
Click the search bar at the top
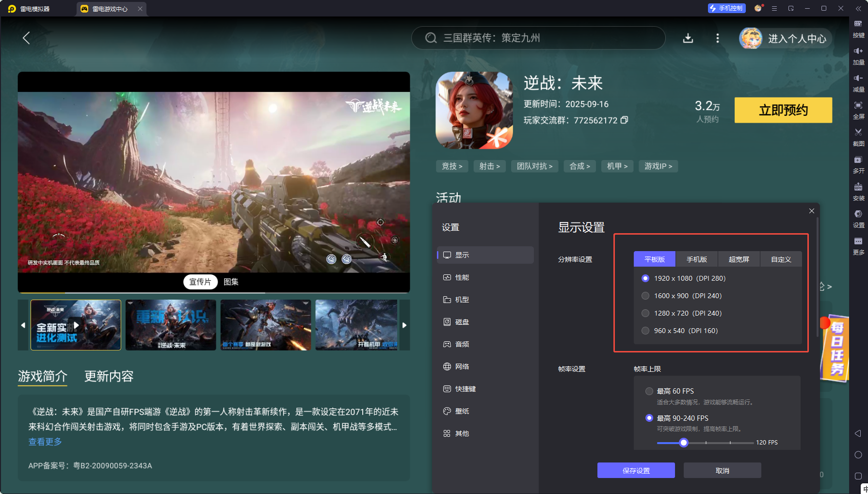(x=538, y=38)
